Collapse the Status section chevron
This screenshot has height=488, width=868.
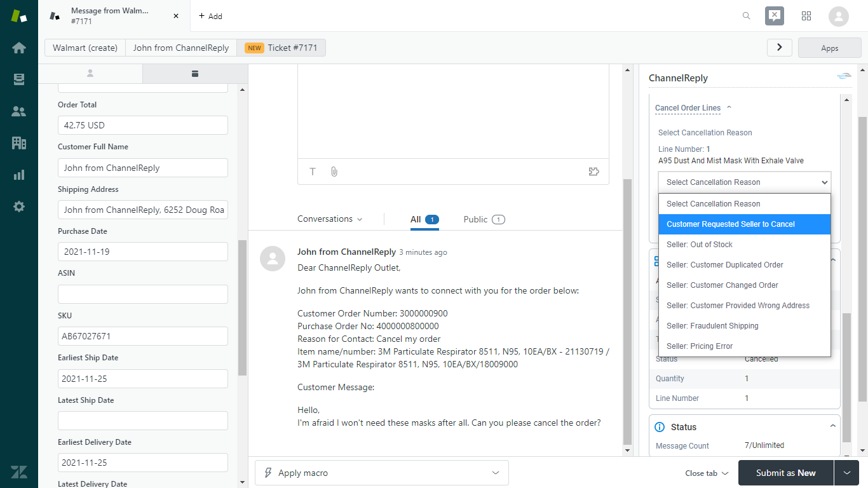(832, 426)
